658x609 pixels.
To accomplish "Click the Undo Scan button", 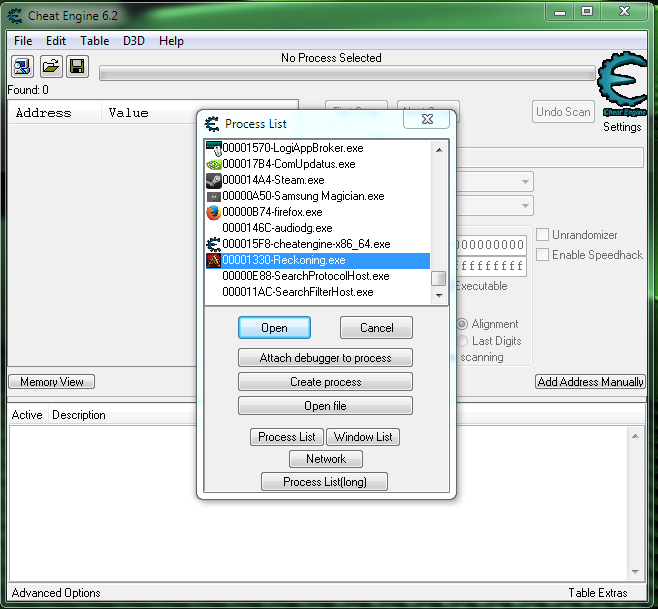I will (x=563, y=112).
